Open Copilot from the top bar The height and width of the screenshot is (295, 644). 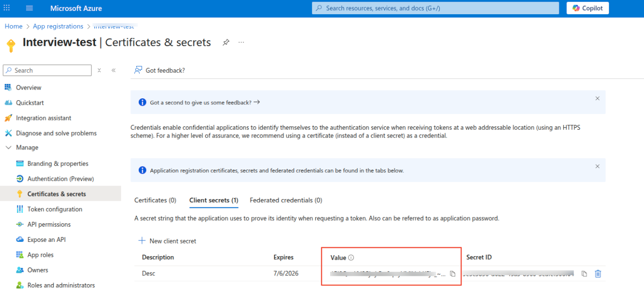point(587,8)
